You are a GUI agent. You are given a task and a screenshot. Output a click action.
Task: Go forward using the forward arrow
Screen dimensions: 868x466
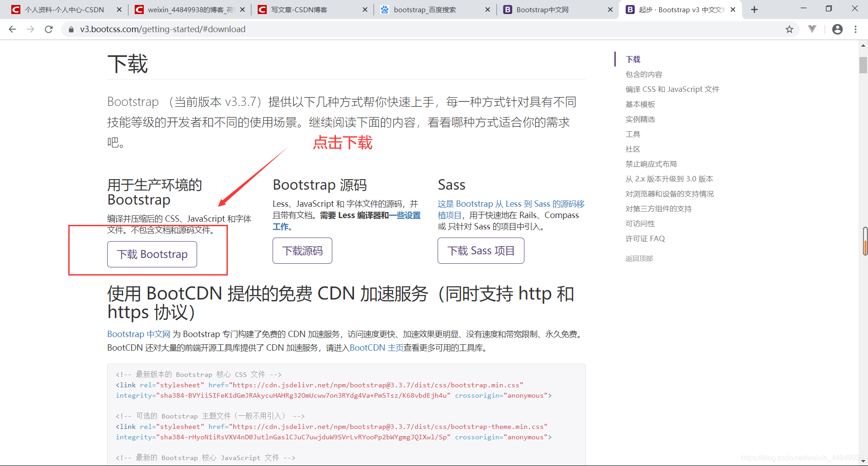point(30,29)
